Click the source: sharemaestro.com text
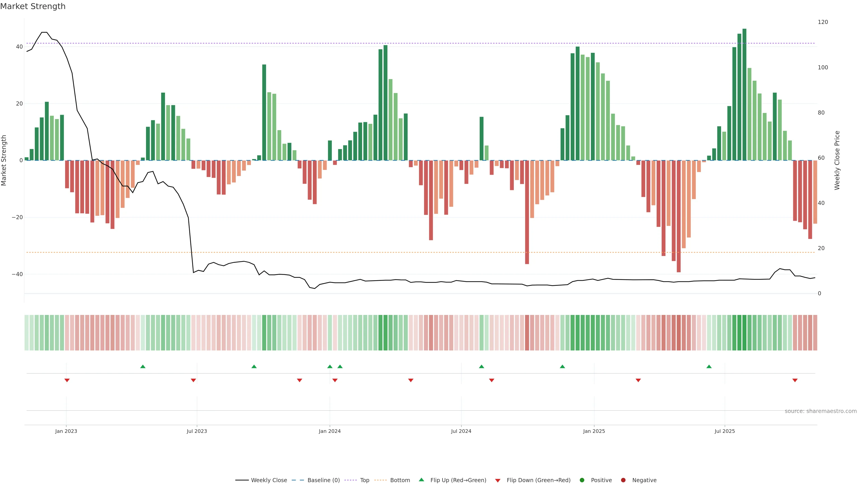This screenshot has width=868, height=488. [821, 411]
